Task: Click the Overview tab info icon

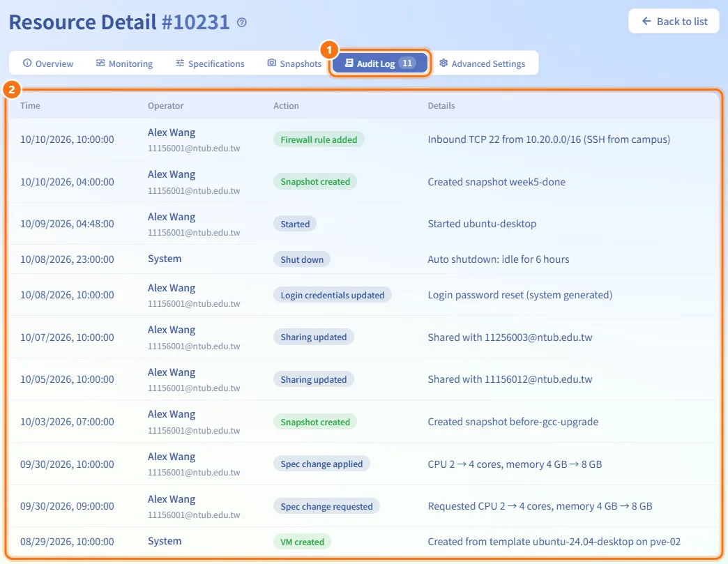Action: point(27,63)
